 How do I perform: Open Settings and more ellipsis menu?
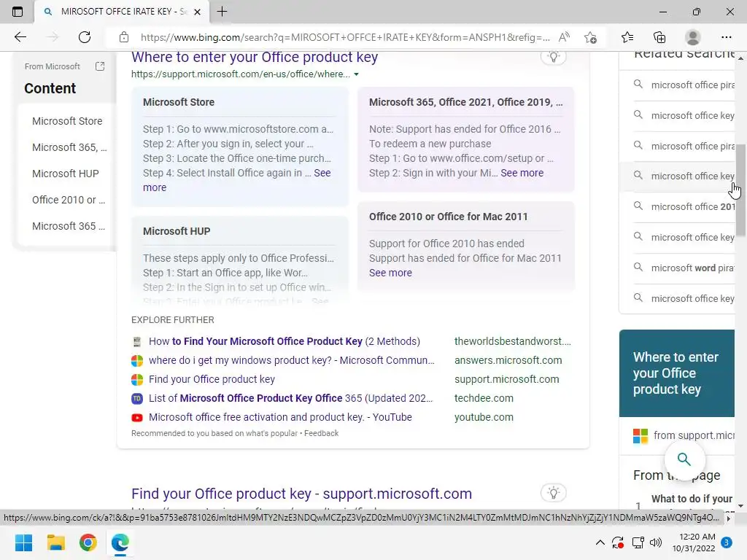pos(726,37)
